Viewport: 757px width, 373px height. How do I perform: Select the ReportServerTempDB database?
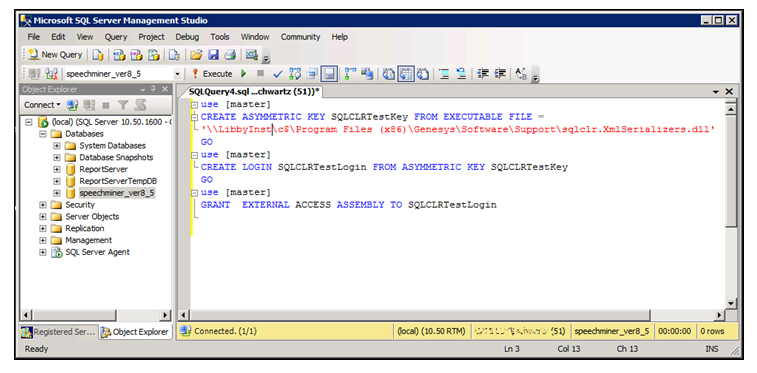(118, 181)
